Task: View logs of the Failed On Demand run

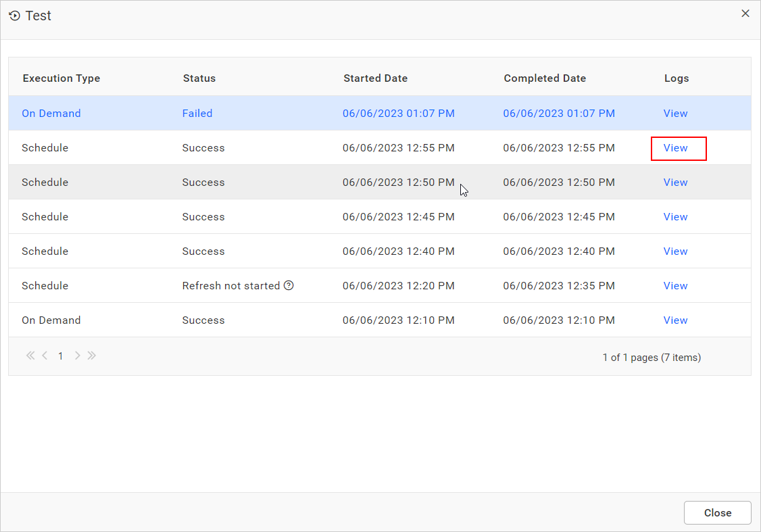Action: [x=675, y=113]
